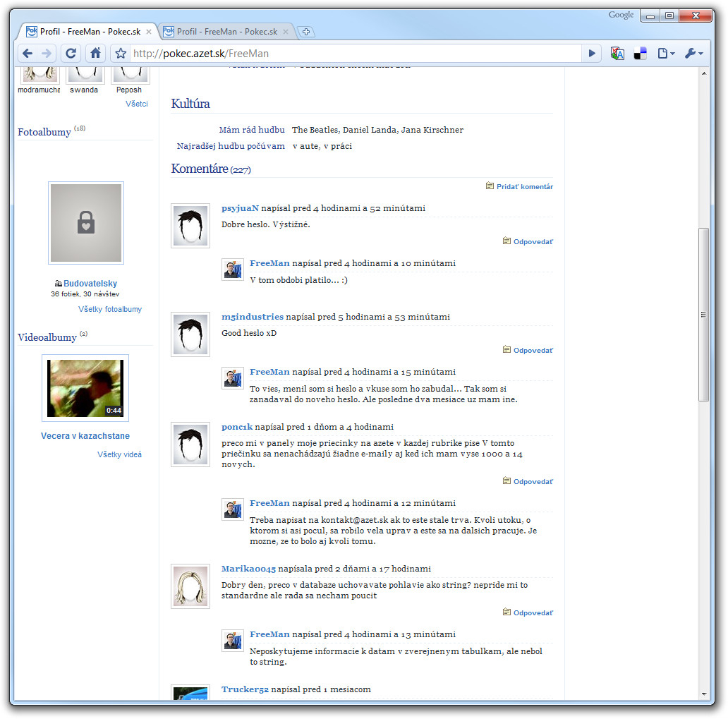Click ponc1k's avatar image
The width and height of the screenshot is (728, 719).
click(x=190, y=445)
